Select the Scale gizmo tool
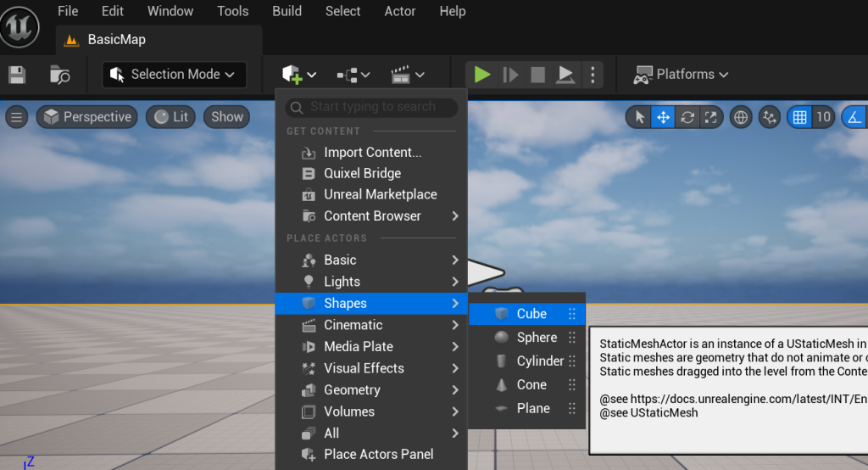 click(x=710, y=117)
